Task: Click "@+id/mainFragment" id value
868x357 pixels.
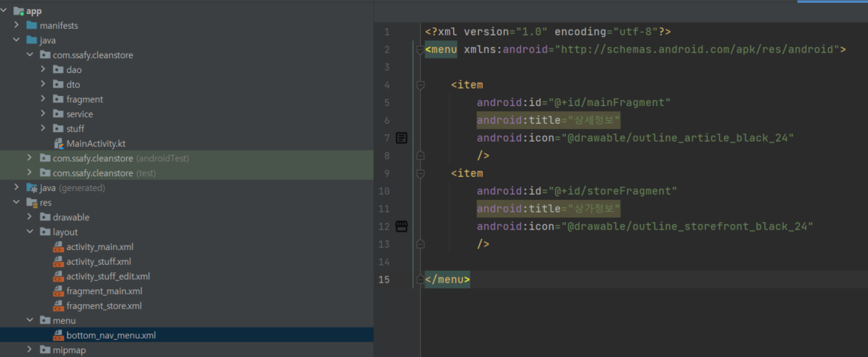Action: pyautogui.click(x=609, y=103)
